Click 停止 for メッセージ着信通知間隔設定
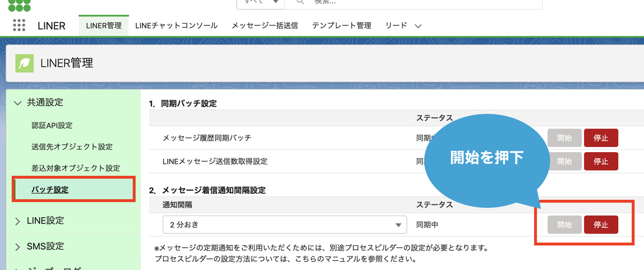Viewport: 644px width, 270px height. click(x=601, y=225)
